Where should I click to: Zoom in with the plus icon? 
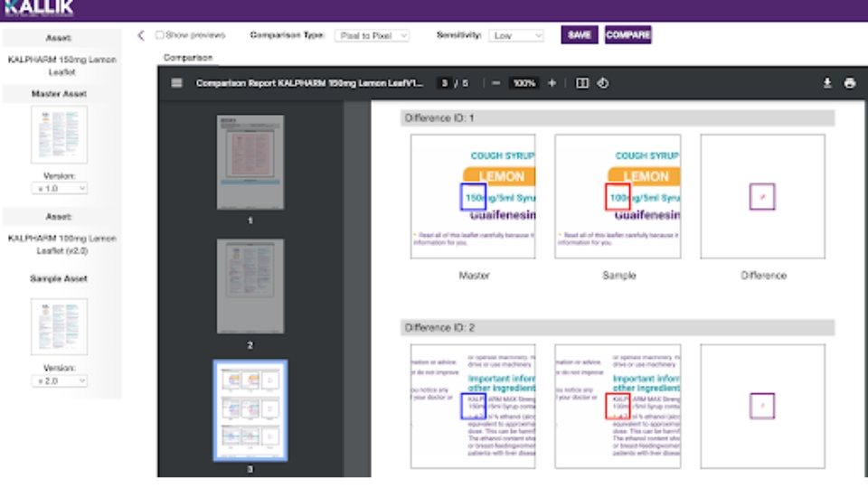point(552,83)
